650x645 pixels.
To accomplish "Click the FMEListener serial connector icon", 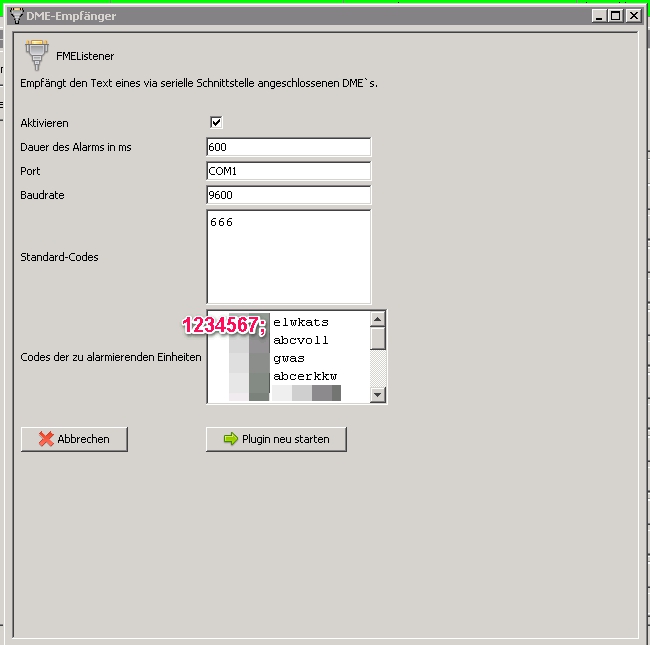I will [x=37, y=54].
